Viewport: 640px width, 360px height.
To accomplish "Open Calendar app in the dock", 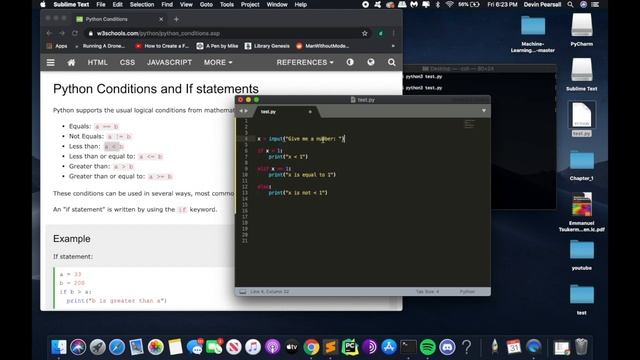I will tap(514, 347).
